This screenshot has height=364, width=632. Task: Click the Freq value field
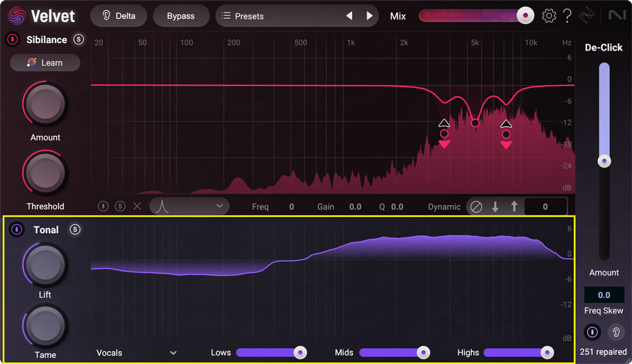(x=291, y=207)
